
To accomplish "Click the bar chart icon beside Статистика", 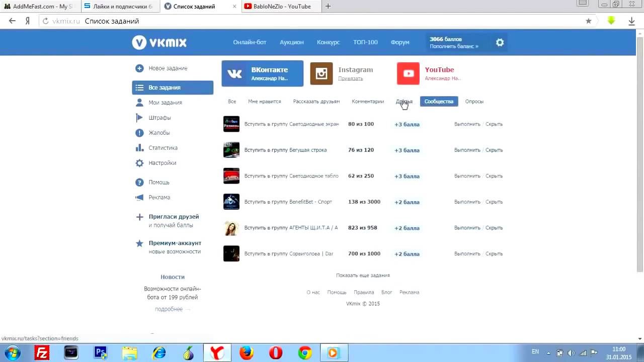I will click(x=139, y=148).
